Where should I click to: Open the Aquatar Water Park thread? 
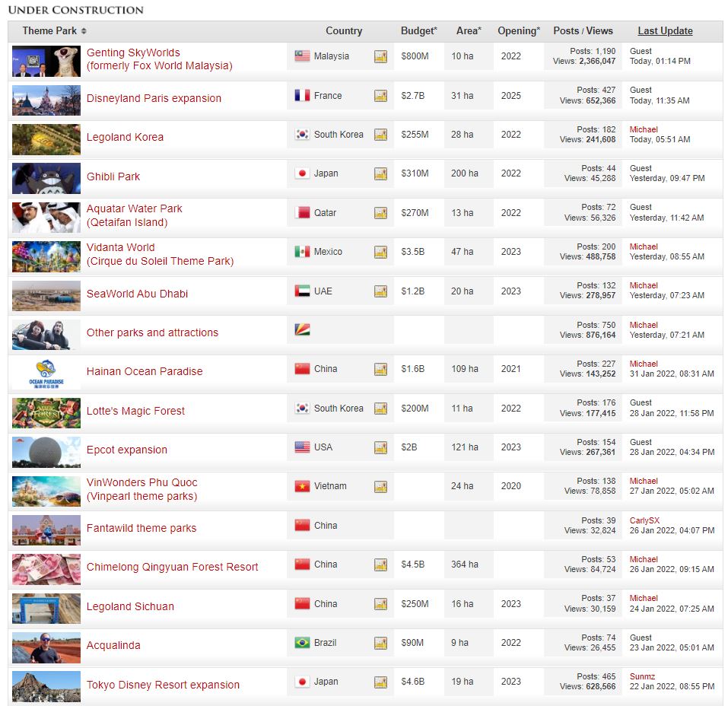coord(134,215)
